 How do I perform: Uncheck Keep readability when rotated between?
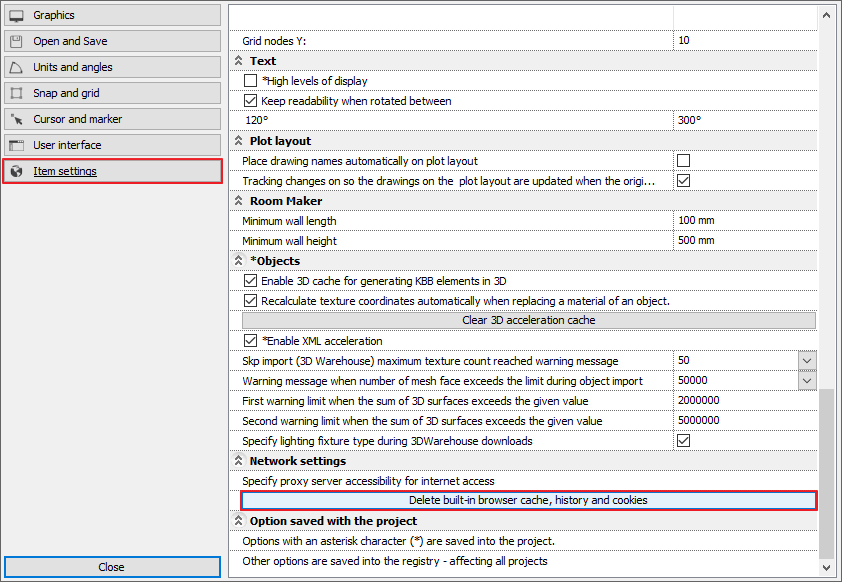250,100
